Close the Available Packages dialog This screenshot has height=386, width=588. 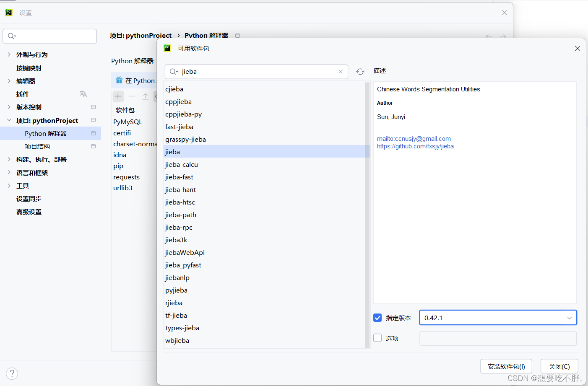click(578, 48)
